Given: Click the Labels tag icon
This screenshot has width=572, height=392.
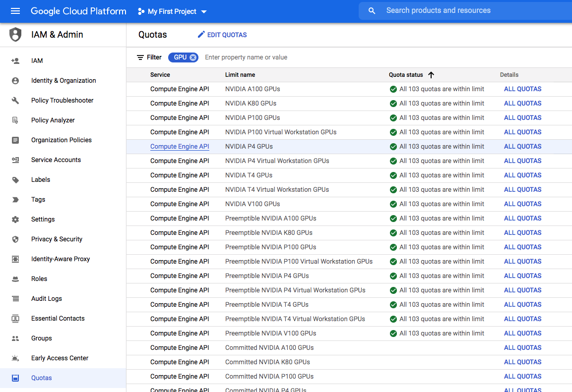Looking at the screenshot, I should click(15, 180).
